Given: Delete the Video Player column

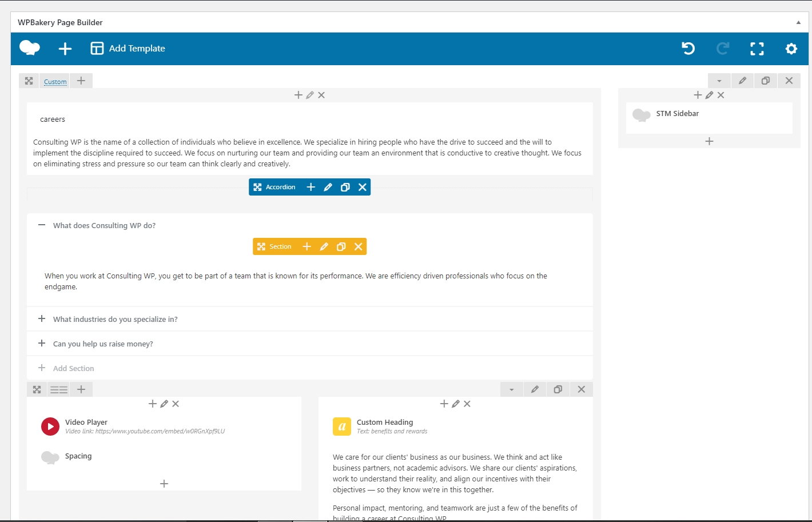Looking at the screenshot, I should point(176,404).
